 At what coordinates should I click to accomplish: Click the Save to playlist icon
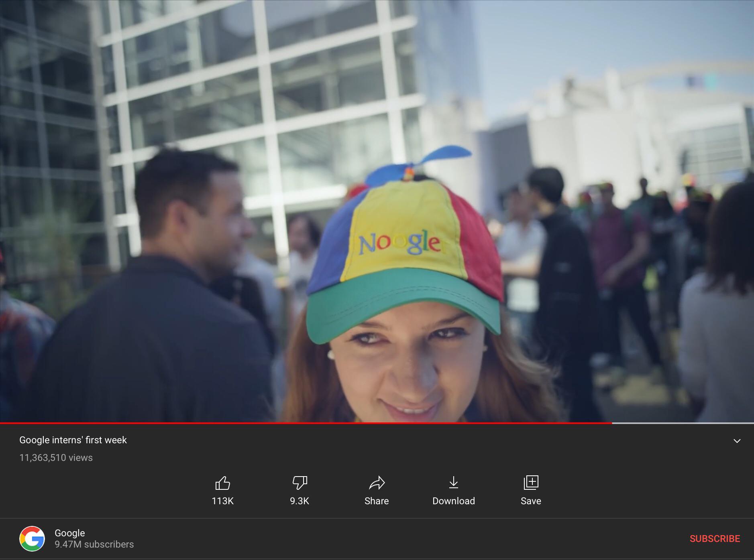[530, 483]
